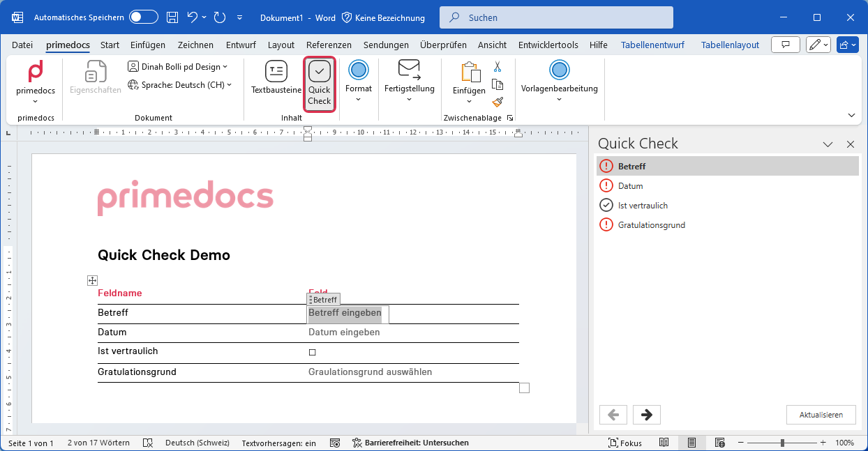
Task: Open Dinah Bolli pd Design dropdown
Action: pyautogui.click(x=179, y=67)
